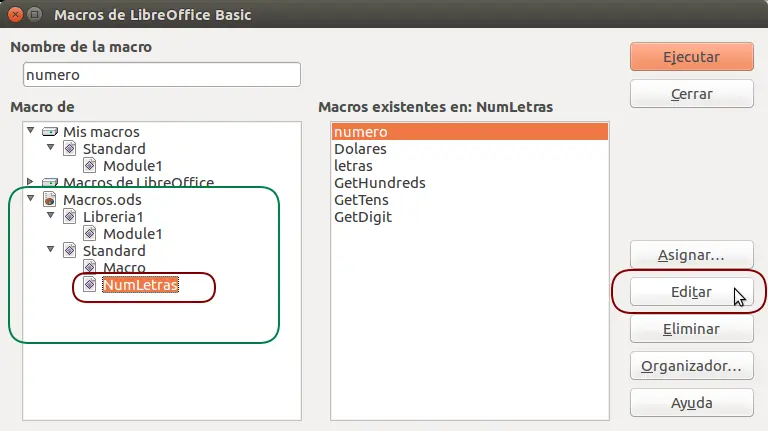Screen dimensions: 768x431
Task: Click the library icon beside Standard under Mis macros
Action: coord(70,148)
